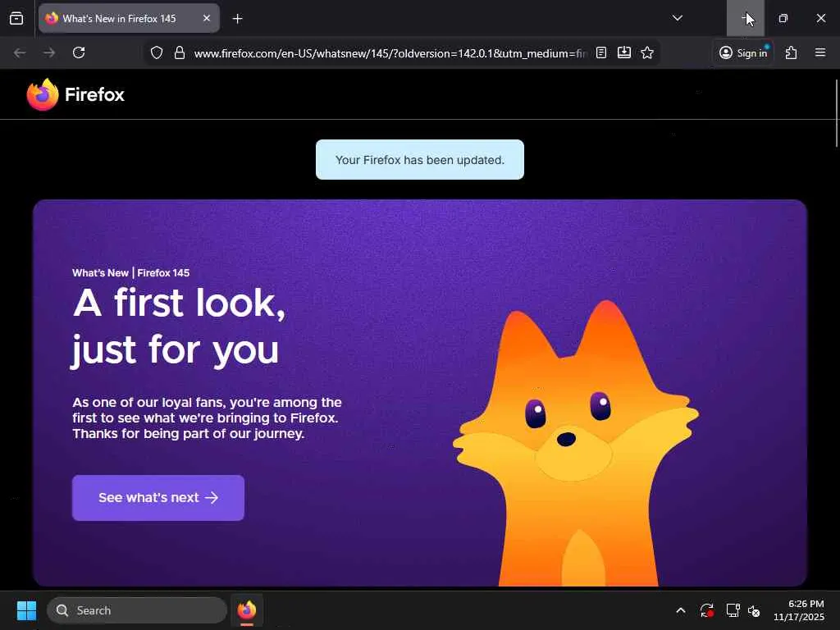Show hidden system tray icons

[x=680, y=610]
